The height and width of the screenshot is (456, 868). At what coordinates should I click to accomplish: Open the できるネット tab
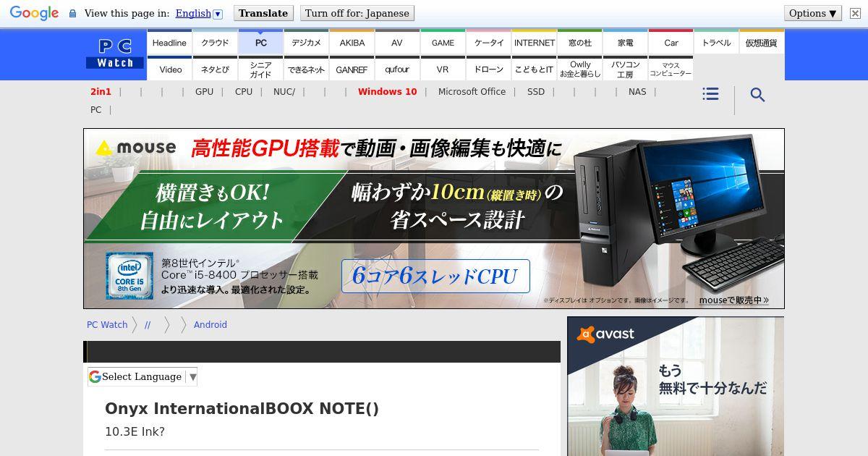306,69
